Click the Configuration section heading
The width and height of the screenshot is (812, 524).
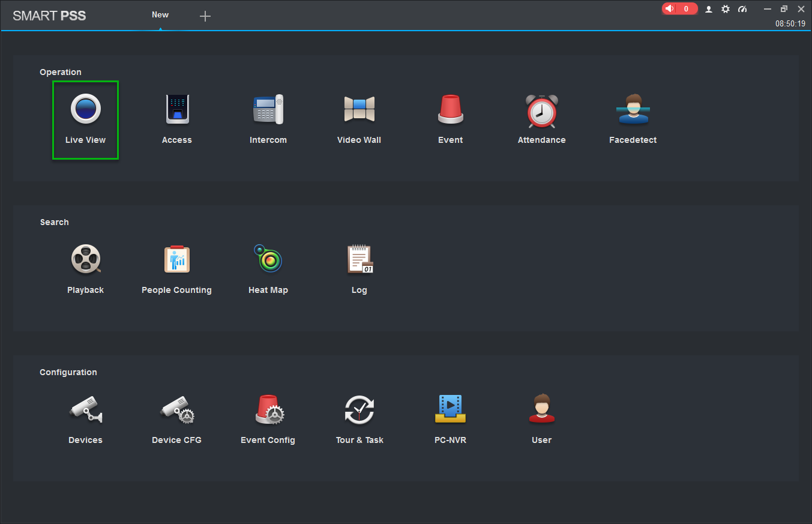click(x=68, y=372)
